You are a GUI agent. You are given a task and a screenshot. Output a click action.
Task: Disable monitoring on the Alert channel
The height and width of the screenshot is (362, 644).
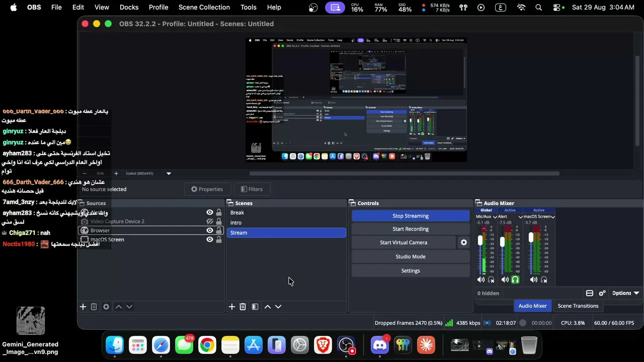coord(515,280)
